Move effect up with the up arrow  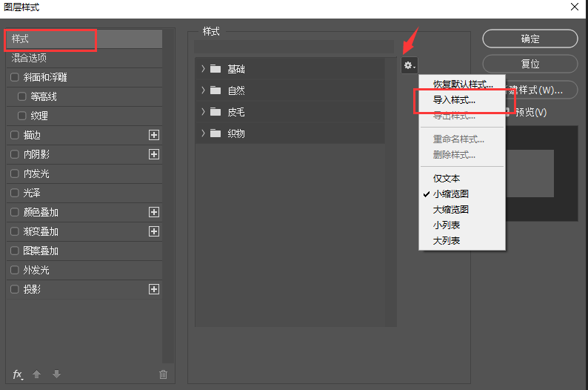pos(36,374)
